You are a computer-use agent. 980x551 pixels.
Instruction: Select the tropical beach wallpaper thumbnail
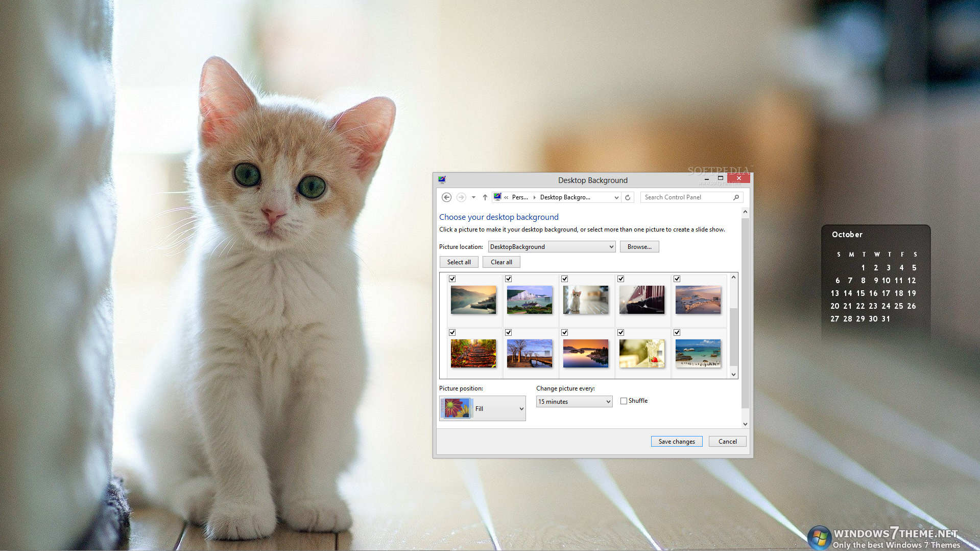click(x=698, y=354)
